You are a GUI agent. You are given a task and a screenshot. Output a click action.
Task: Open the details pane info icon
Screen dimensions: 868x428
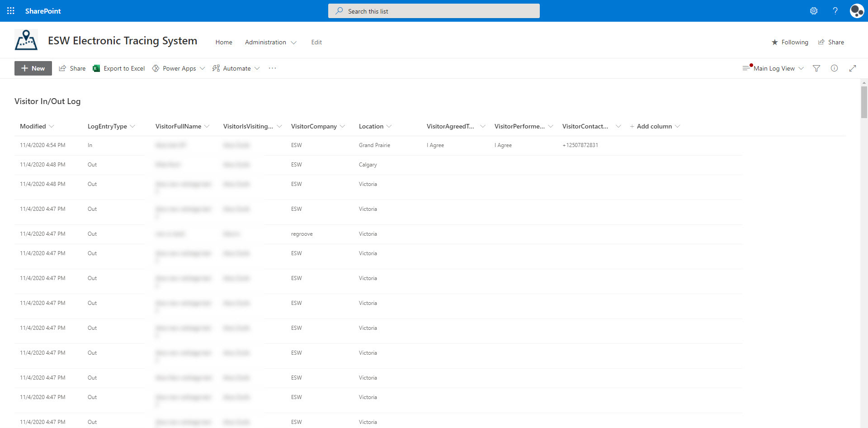pyautogui.click(x=834, y=68)
